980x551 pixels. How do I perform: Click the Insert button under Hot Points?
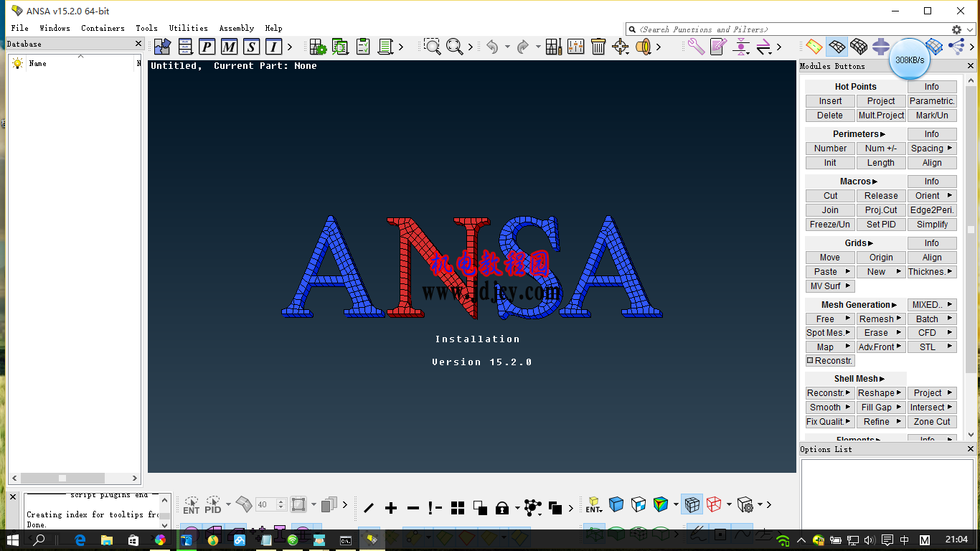click(x=830, y=101)
